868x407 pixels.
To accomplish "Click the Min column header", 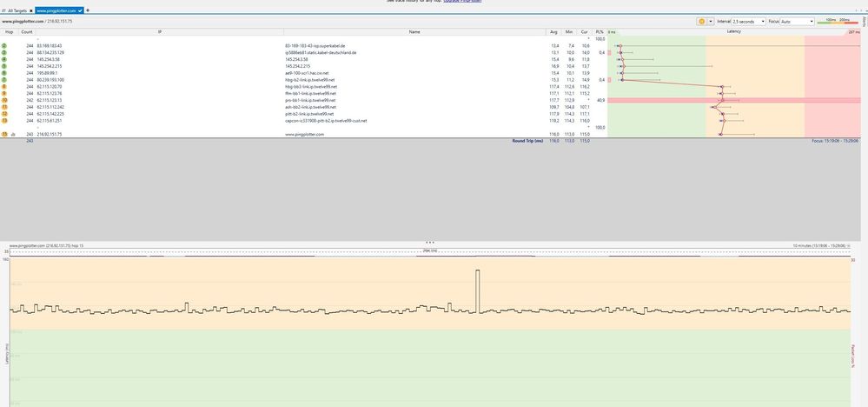I will coord(568,32).
